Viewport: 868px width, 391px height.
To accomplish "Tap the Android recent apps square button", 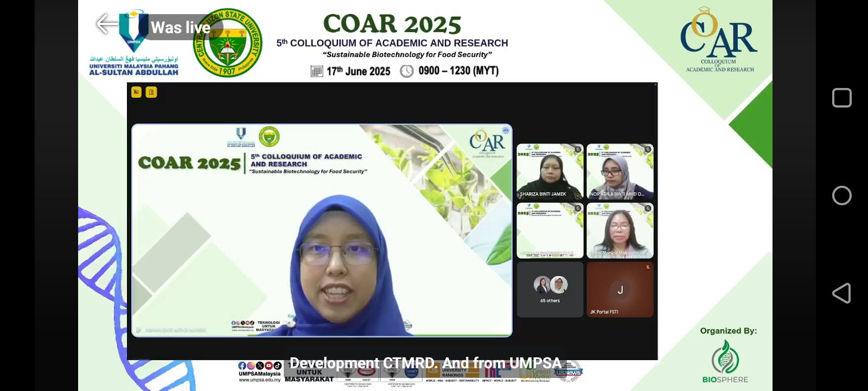I will pyautogui.click(x=841, y=98).
